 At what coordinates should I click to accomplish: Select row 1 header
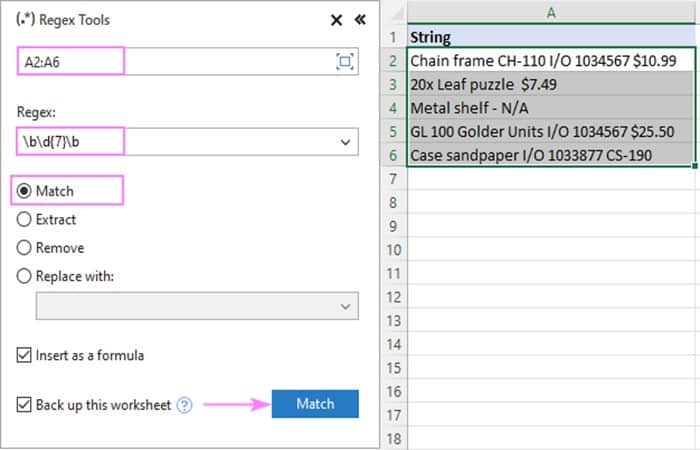click(393, 37)
